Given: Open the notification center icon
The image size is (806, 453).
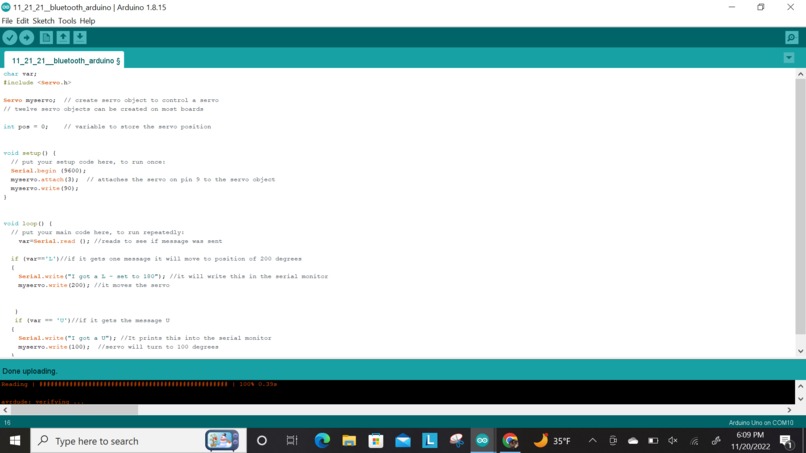Looking at the screenshot, I should pos(786,441).
